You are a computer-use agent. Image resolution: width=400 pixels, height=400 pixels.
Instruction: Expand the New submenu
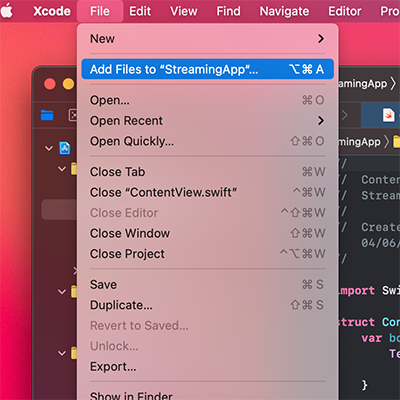click(x=207, y=39)
